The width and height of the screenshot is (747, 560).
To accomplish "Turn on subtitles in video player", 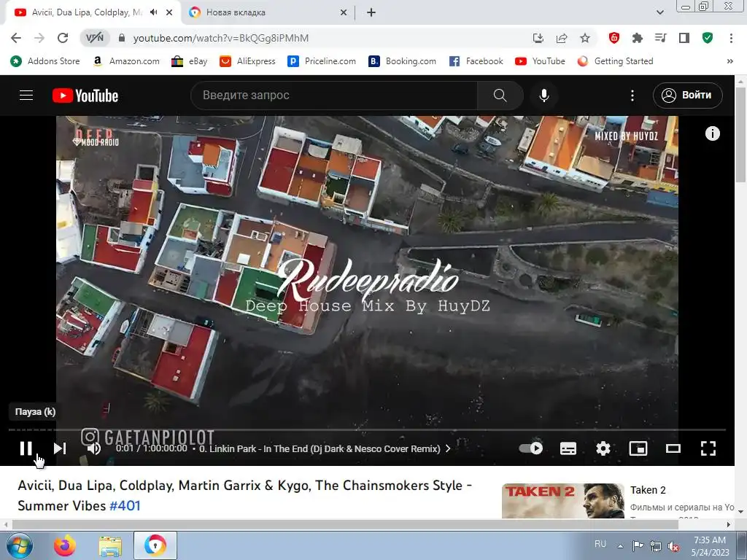I will (568, 448).
